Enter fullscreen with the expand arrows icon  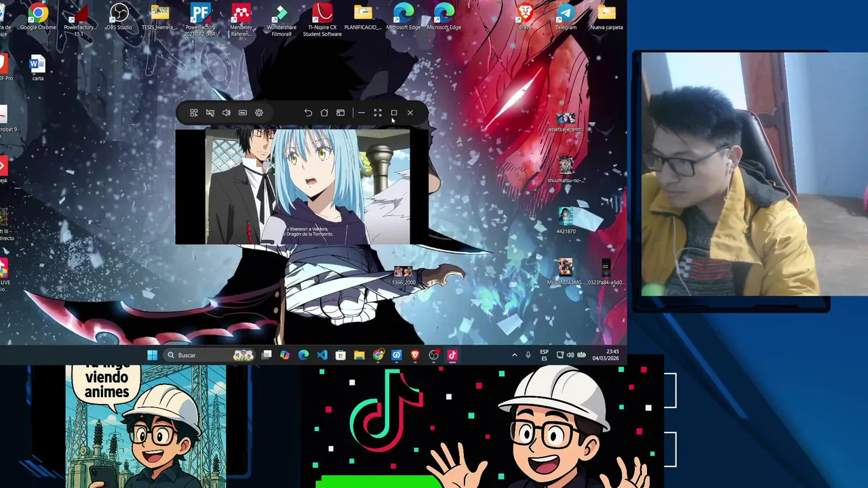click(x=378, y=113)
